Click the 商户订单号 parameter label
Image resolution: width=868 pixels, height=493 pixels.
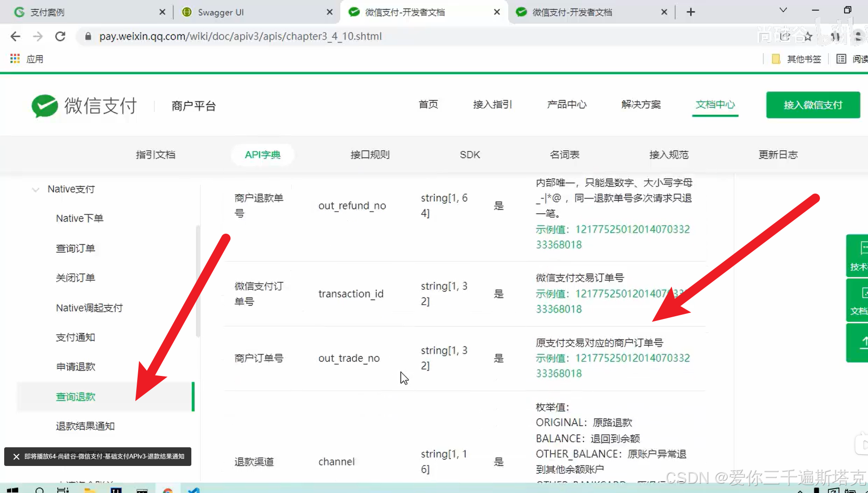click(x=259, y=358)
